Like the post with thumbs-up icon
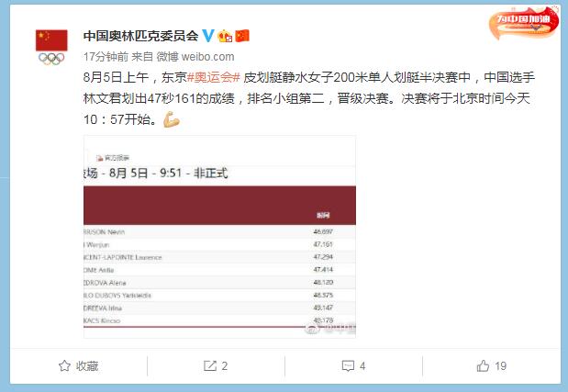 click(x=483, y=366)
